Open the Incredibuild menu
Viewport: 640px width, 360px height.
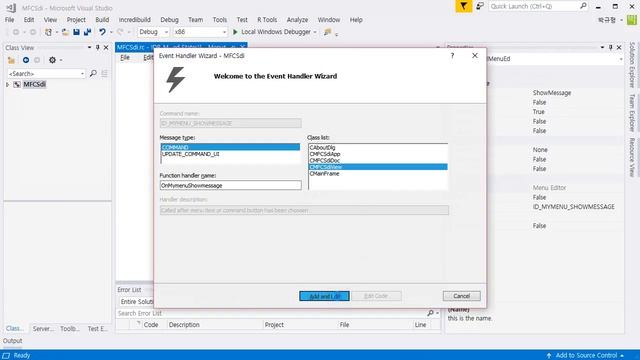pyautogui.click(x=134, y=20)
